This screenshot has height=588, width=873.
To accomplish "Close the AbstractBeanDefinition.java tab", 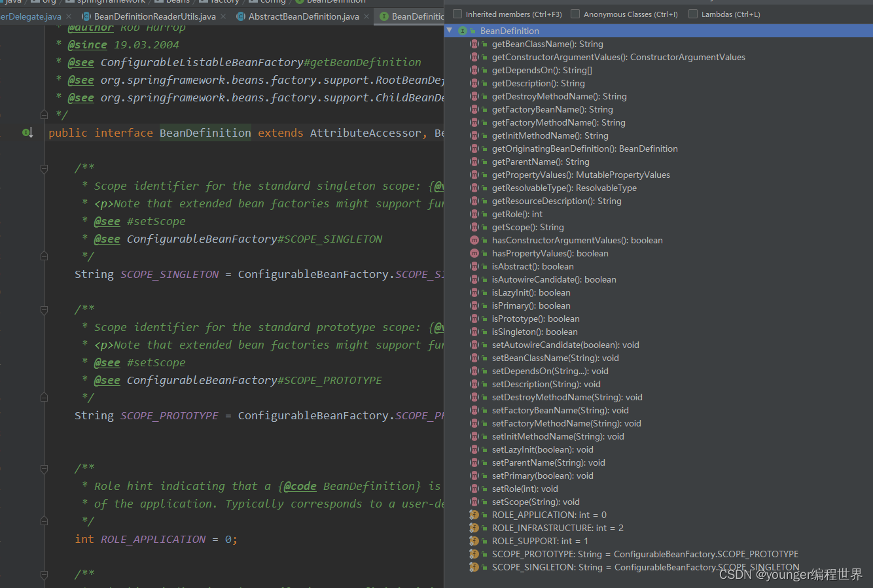I will pyautogui.click(x=366, y=16).
